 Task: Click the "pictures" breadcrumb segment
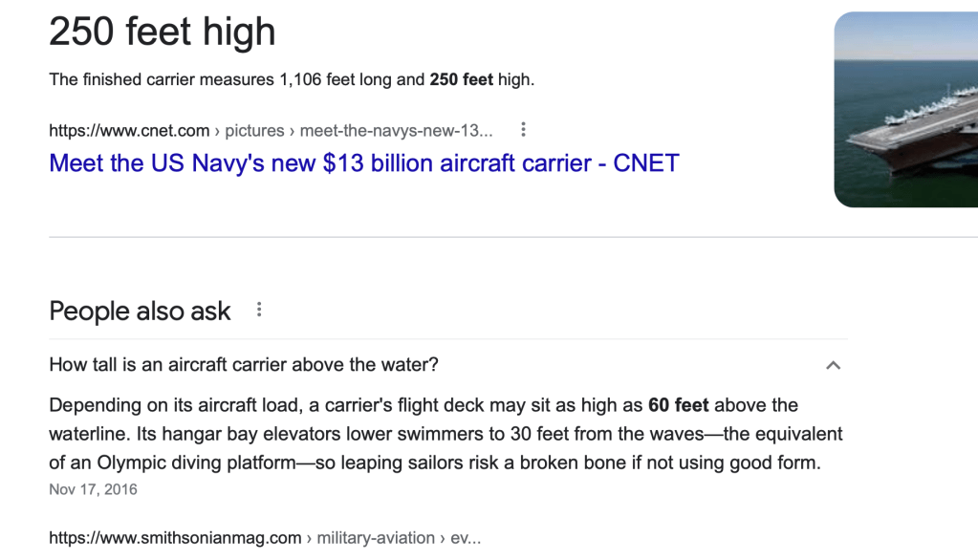pyautogui.click(x=255, y=131)
